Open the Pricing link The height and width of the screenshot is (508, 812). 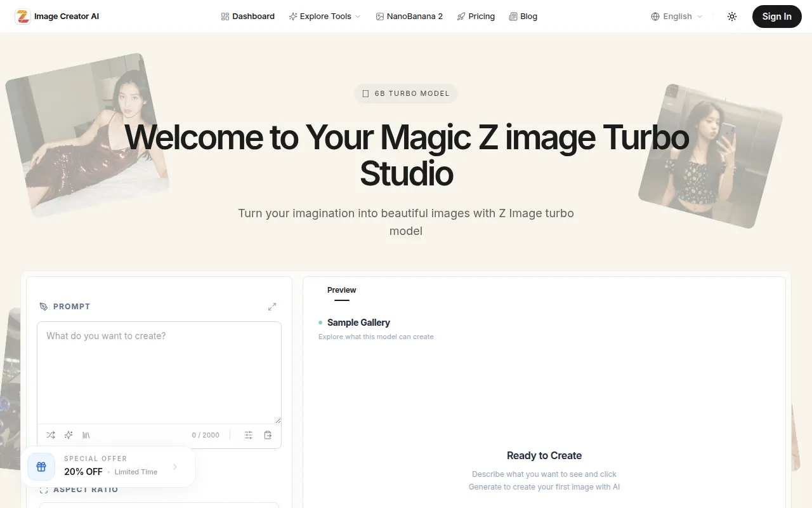tap(476, 17)
